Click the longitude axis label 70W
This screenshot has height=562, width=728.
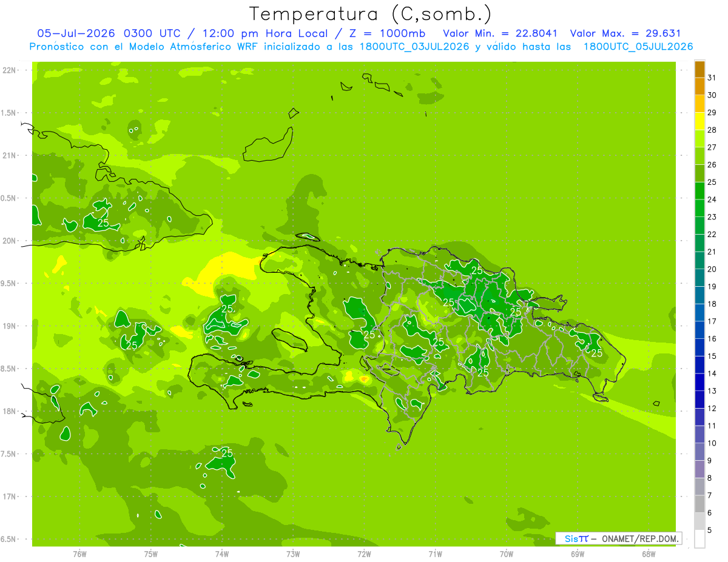tap(507, 554)
